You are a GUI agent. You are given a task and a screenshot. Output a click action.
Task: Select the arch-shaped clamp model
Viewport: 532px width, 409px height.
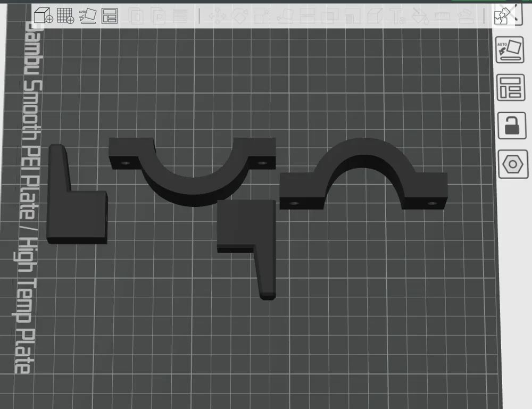363,173
